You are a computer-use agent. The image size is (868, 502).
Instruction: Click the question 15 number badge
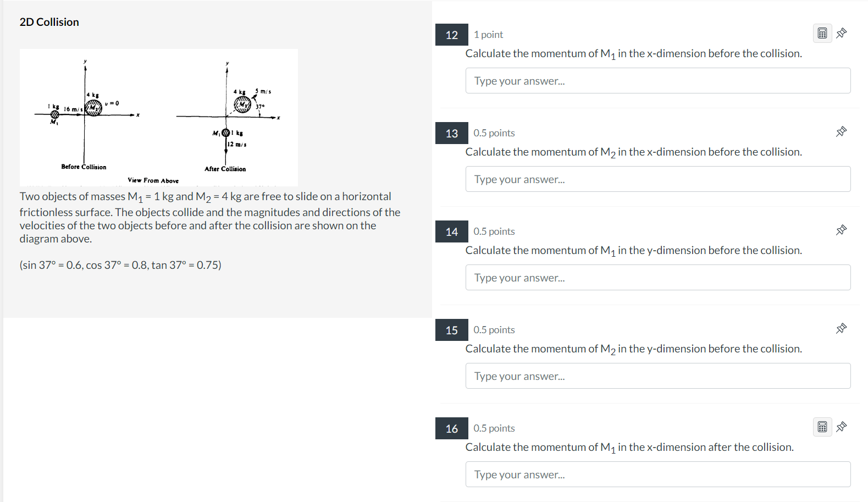click(x=451, y=329)
